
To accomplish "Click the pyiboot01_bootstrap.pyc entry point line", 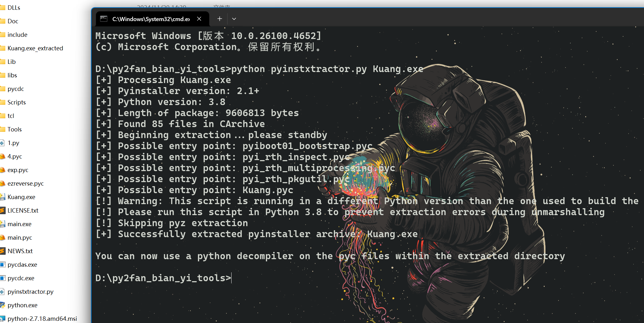I will [234, 146].
